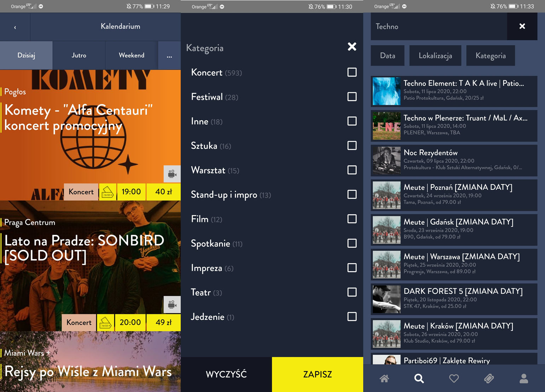545x392 pixels.
Task: Tap ZAPISZ to save categories
Action: point(318,374)
